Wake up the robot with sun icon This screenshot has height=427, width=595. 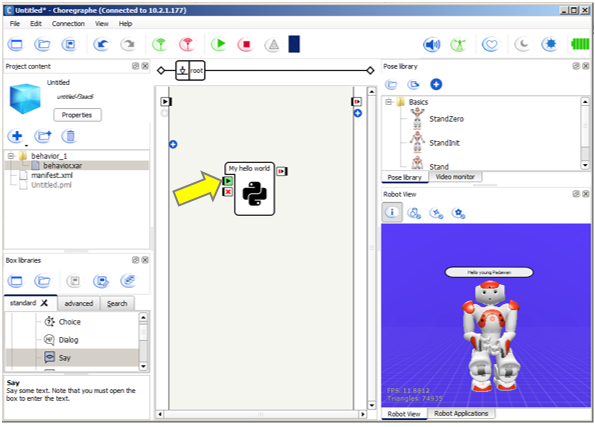point(549,44)
